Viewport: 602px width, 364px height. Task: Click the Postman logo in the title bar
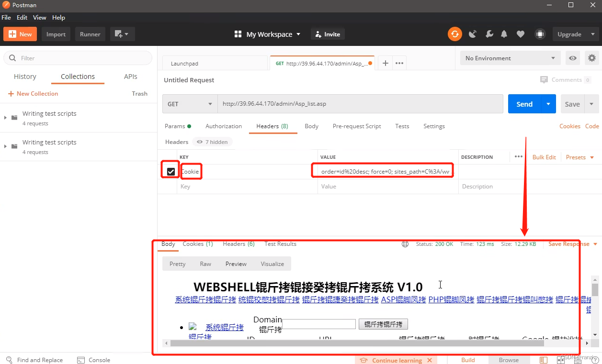point(6,5)
